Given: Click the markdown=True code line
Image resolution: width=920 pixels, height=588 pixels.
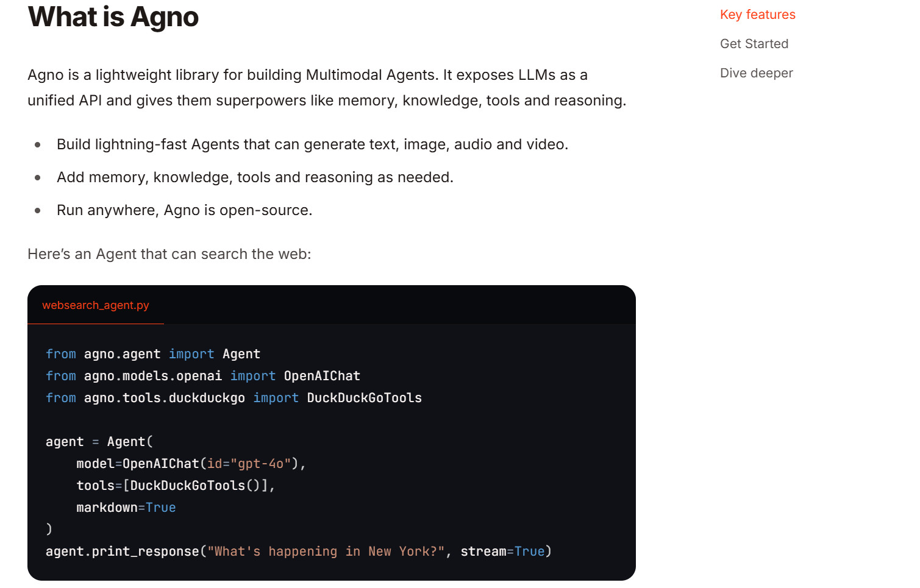Looking at the screenshot, I should pyautogui.click(x=126, y=508).
